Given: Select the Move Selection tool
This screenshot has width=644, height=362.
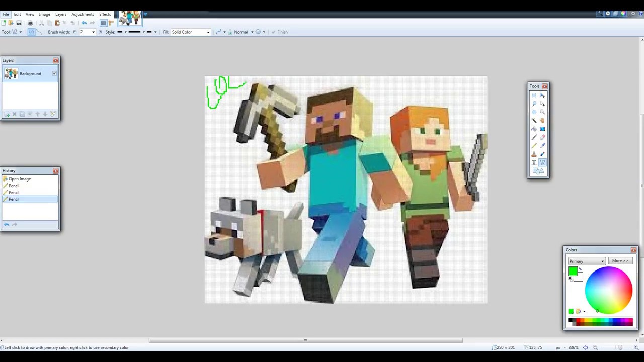Looking at the screenshot, I should [542, 104].
